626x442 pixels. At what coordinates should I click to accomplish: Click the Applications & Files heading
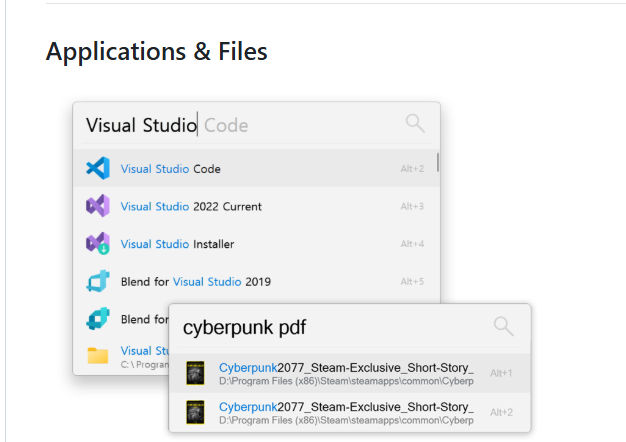click(156, 52)
